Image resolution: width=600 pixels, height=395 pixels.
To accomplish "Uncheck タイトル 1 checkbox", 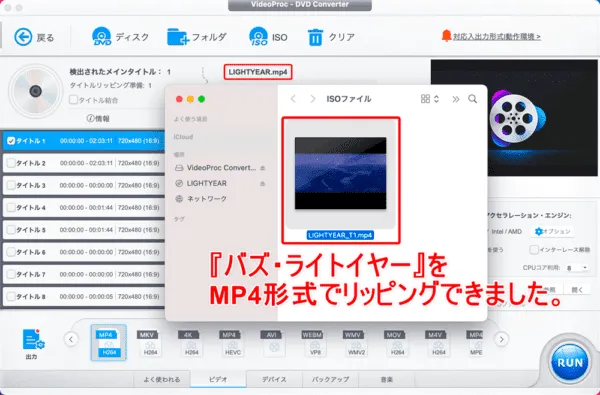I will click(x=11, y=141).
